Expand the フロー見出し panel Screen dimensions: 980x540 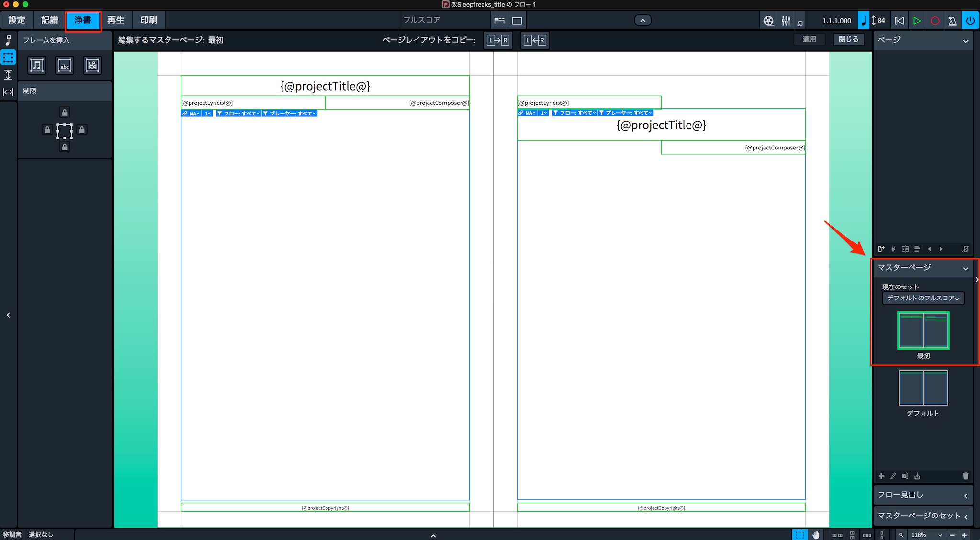(923, 495)
